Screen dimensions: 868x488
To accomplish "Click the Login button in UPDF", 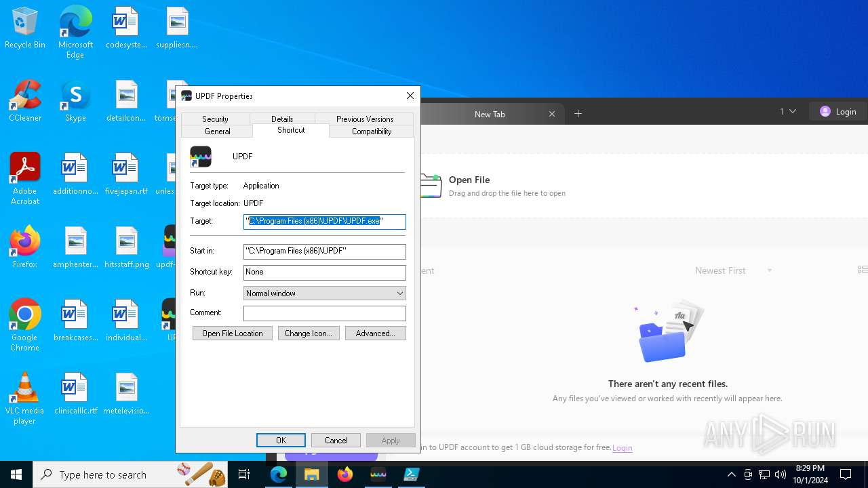I will click(x=838, y=111).
